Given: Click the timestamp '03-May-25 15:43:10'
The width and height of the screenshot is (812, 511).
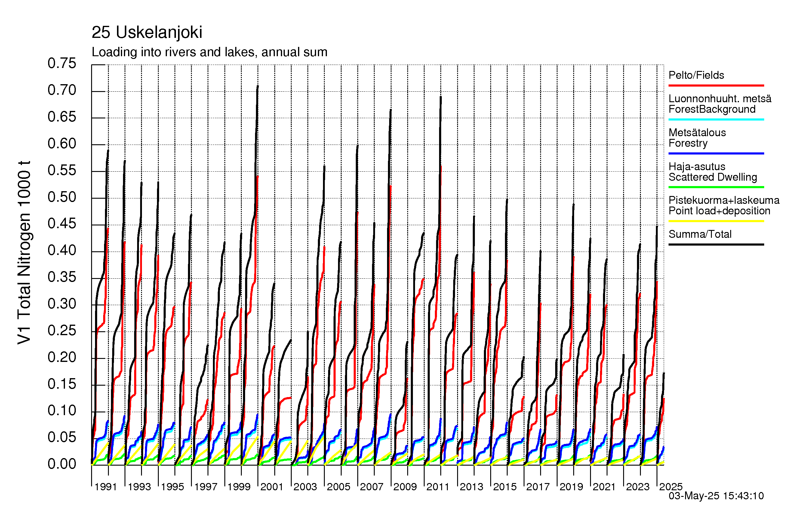Looking at the screenshot, I should pos(716,496).
